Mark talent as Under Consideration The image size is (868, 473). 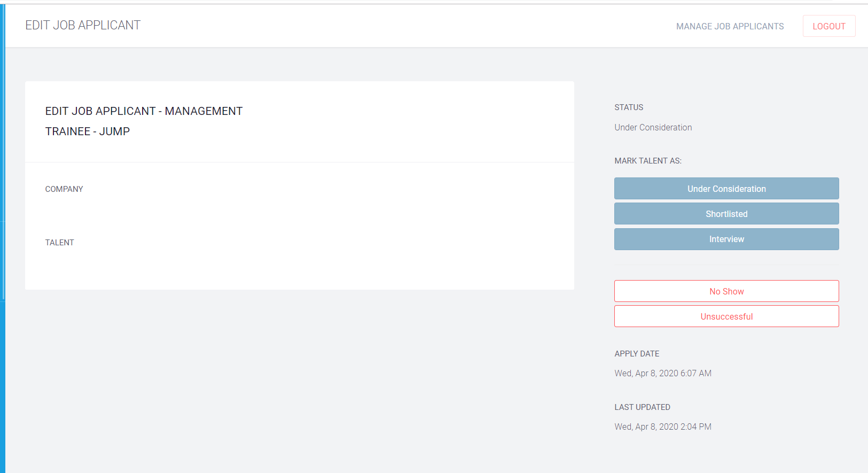coord(726,189)
